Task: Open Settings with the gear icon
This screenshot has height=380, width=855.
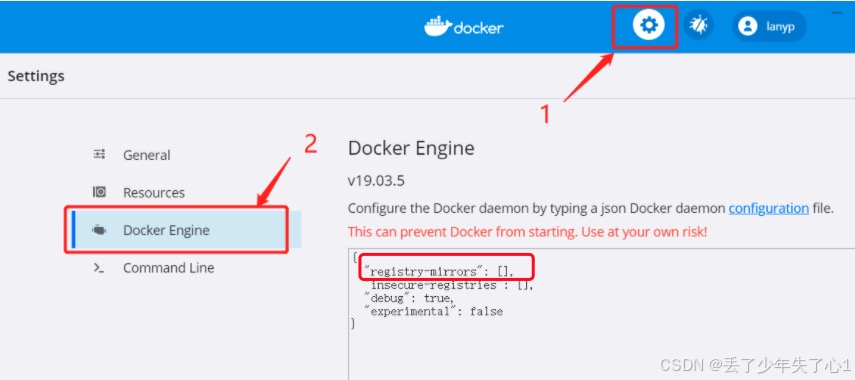Action: pos(648,26)
